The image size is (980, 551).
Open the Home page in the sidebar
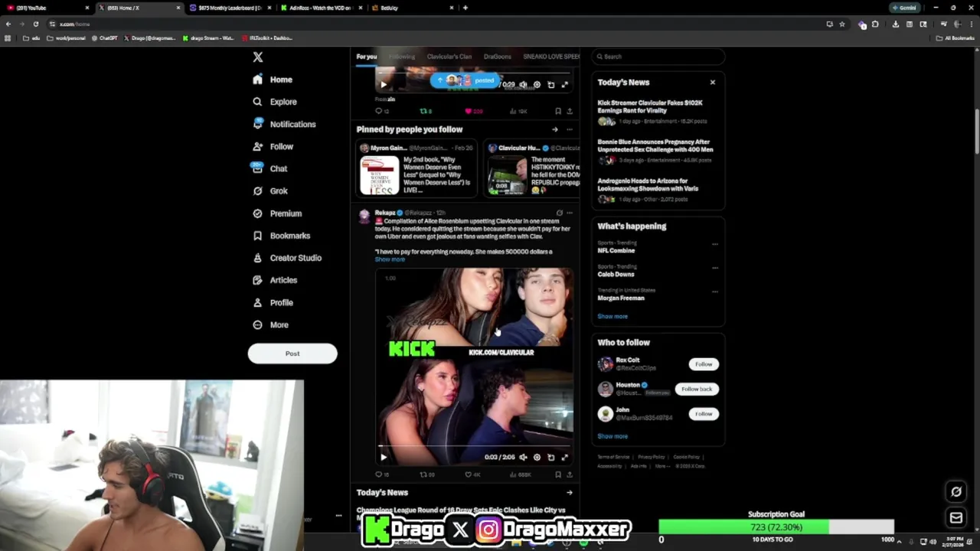(x=273, y=80)
